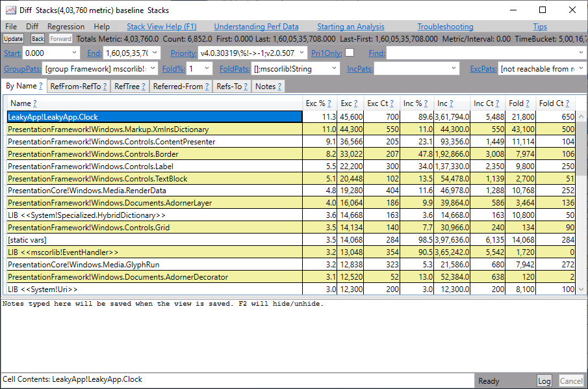Click the Fold% label link

pos(173,69)
